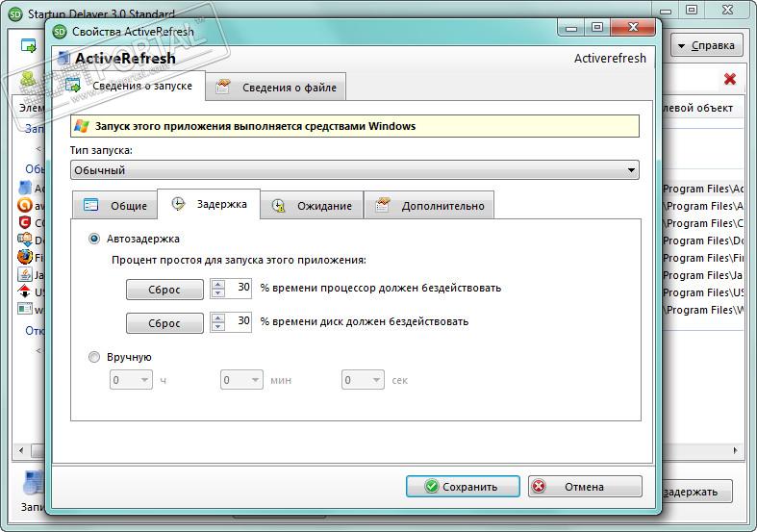The width and height of the screenshot is (757, 532).
Task: Click the SD icon in dialog title bar
Action: 60,32
